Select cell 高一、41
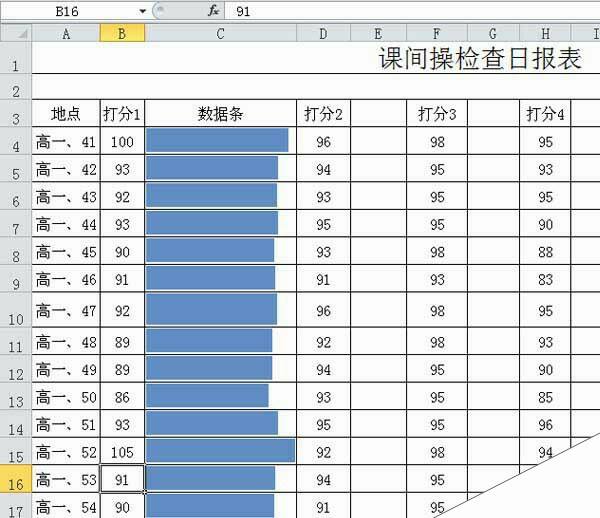Viewport: 600px width, 518px height. pos(66,141)
